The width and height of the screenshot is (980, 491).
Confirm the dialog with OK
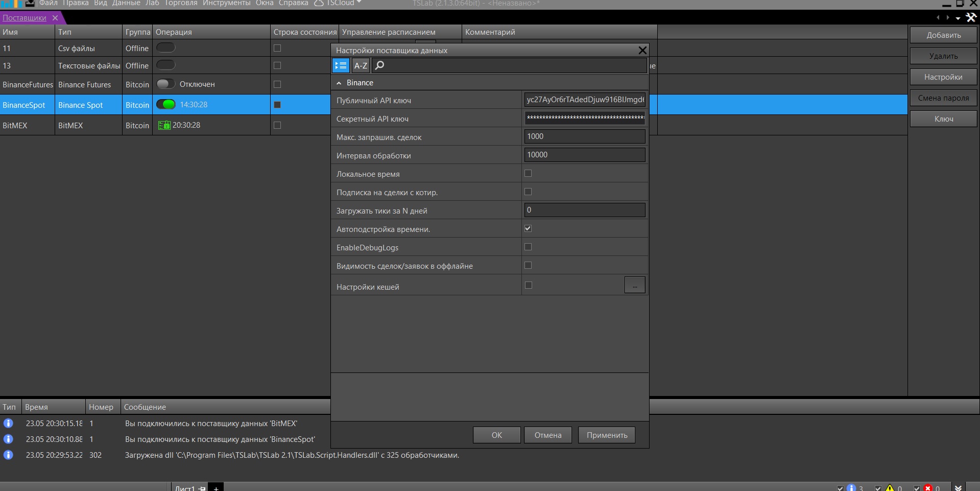497,435
